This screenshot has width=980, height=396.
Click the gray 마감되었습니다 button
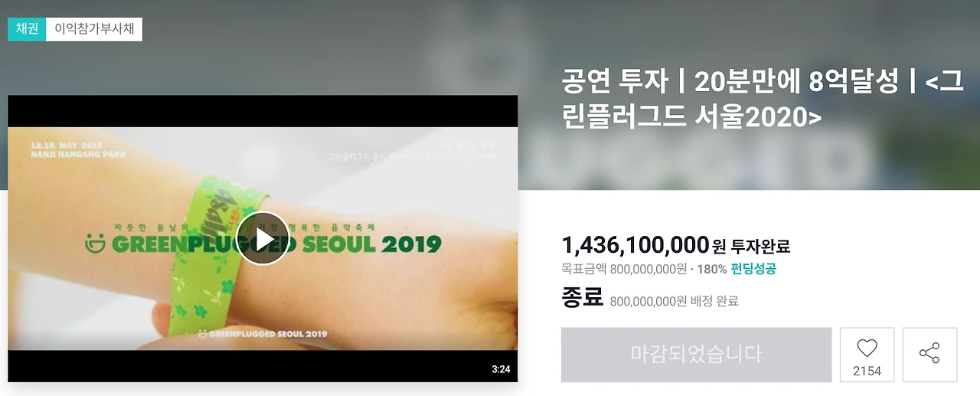point(696,355)
